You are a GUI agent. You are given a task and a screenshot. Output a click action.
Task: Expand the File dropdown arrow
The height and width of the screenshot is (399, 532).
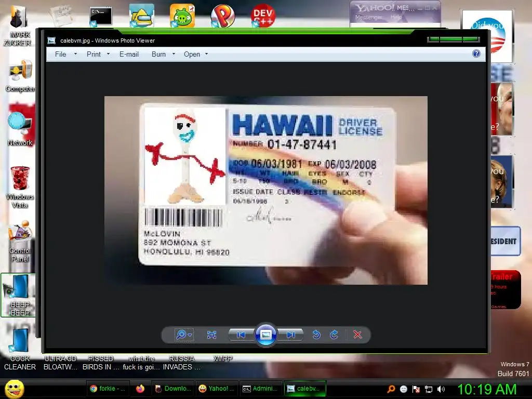tap(75, 54)
